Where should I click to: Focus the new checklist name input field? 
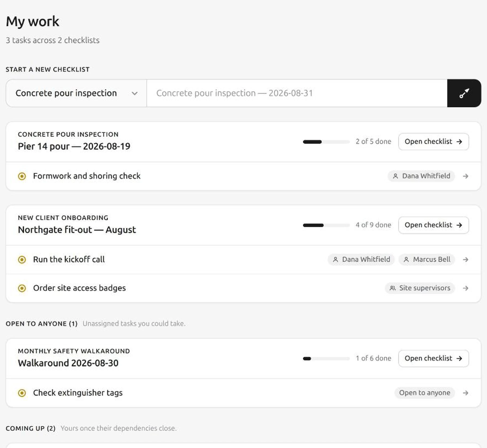(x=297, y=93)
